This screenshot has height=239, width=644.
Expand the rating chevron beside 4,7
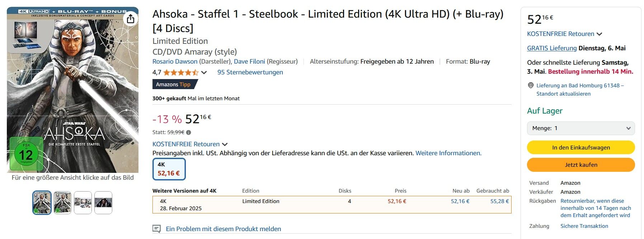204,73
